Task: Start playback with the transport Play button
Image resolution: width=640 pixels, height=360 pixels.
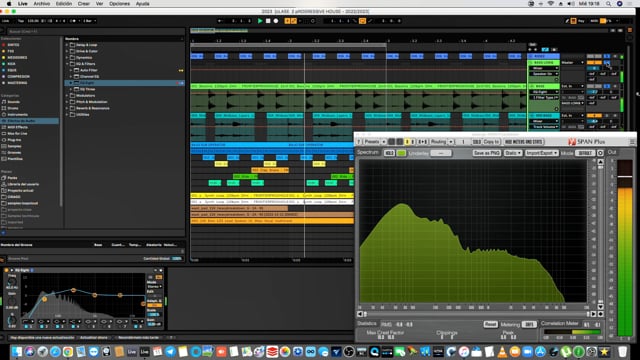Action: coord(260,21)
